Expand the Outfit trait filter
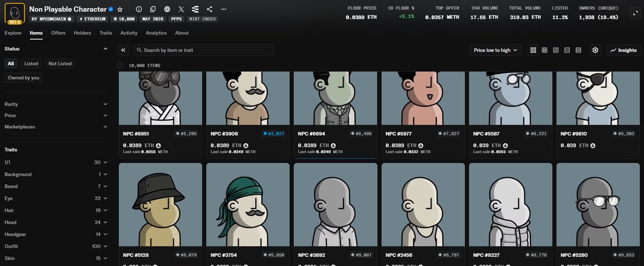This screenshot has height=266, width=644. click(x=56, y=247)
